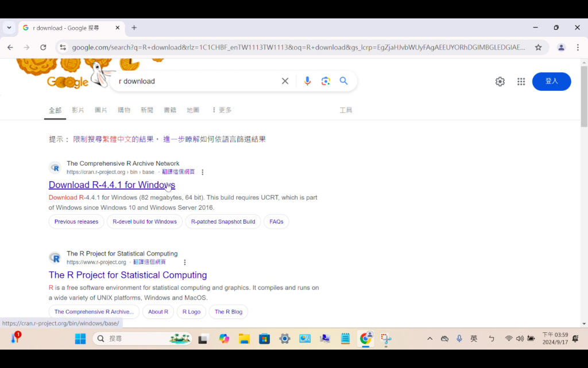Click the Google doodle logo
Viewport: 588px width, 368px height.
[68, 82]
